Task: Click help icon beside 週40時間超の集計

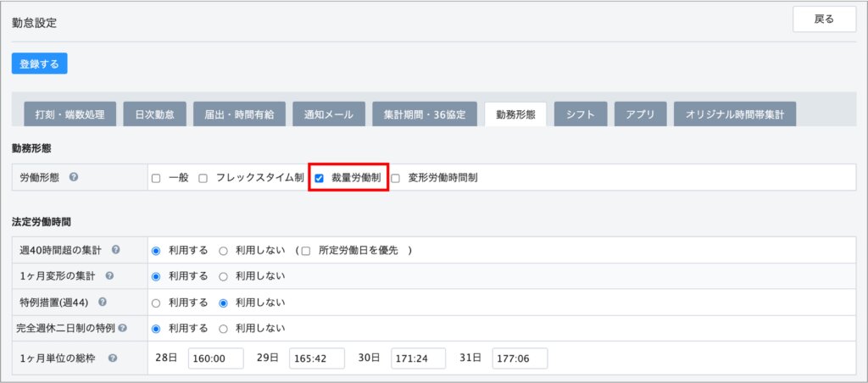Action: (115, 251)
